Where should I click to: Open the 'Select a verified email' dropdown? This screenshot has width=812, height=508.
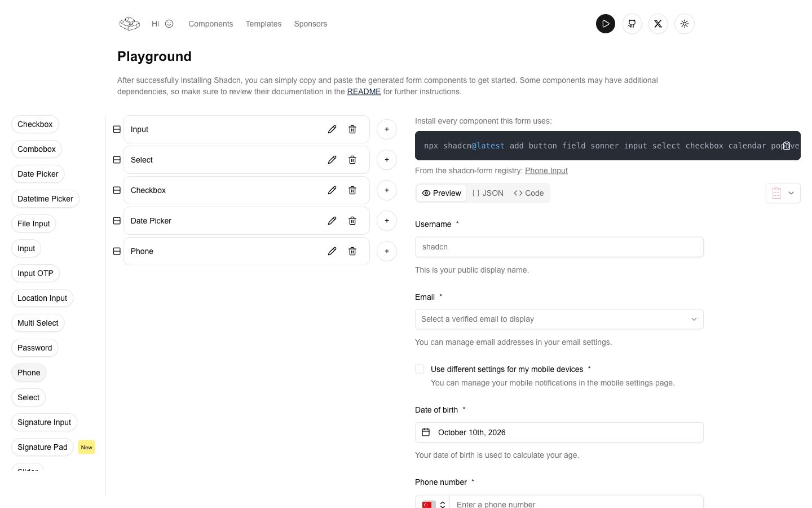click(x=559, y=319)
